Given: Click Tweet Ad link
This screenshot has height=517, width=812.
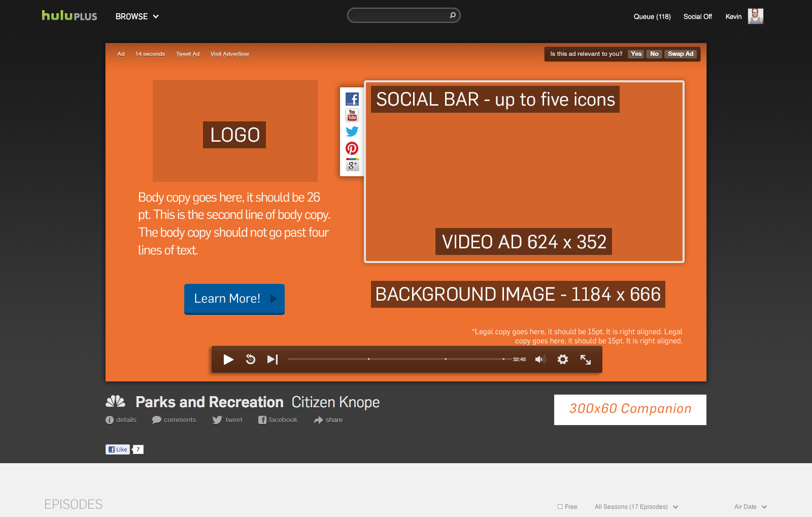Looking at the screenshot, I should (x=188, y=54).
